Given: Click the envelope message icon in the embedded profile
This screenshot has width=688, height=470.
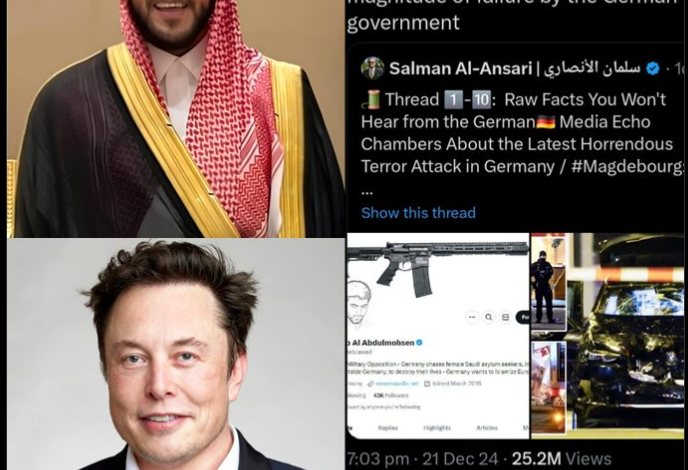Looking at the screenshot, I should [505, 317].
